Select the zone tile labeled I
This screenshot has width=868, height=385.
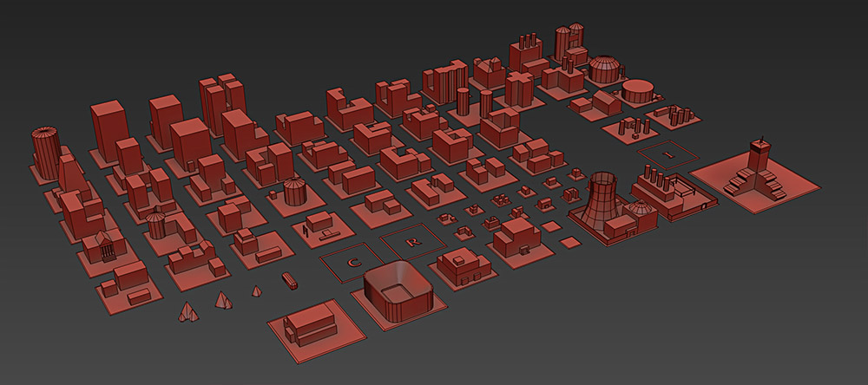[x=668, y=154]
